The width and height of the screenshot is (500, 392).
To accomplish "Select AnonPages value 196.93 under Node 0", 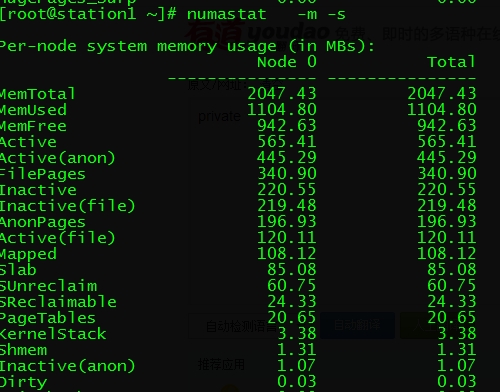I will click(287, 222).
